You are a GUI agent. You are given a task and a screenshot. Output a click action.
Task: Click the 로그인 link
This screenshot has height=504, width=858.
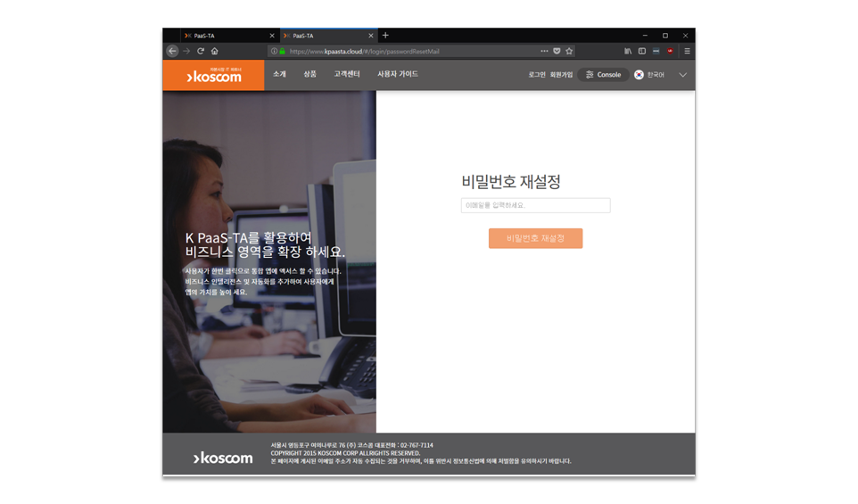[536, 75]
